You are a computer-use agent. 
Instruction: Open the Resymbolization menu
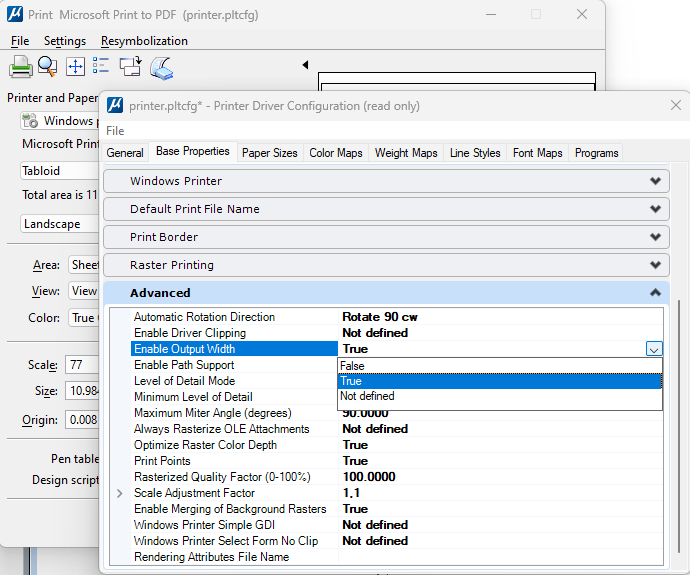[x=144, y=41]
